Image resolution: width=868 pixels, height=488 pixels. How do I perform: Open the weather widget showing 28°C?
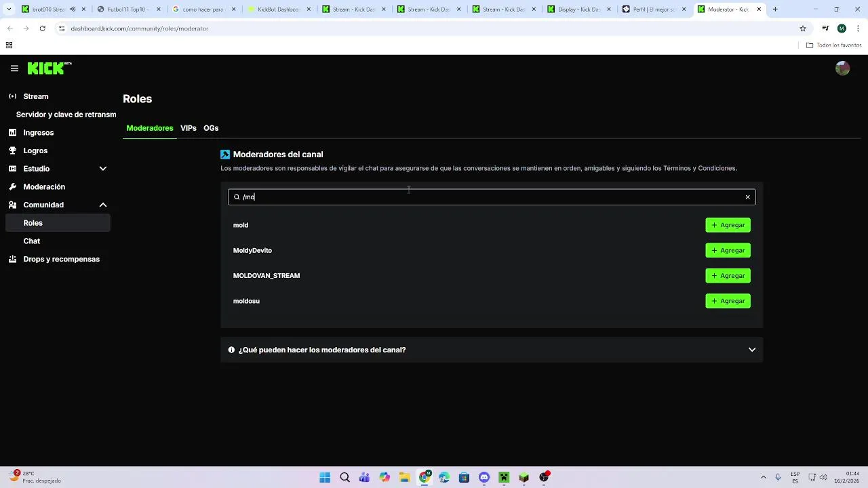point(34,476)
